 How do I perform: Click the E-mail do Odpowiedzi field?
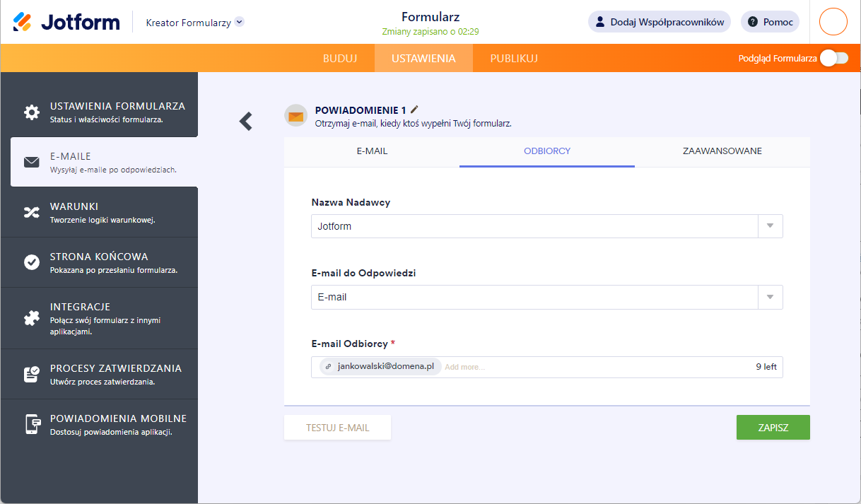[x=534, y=297]
